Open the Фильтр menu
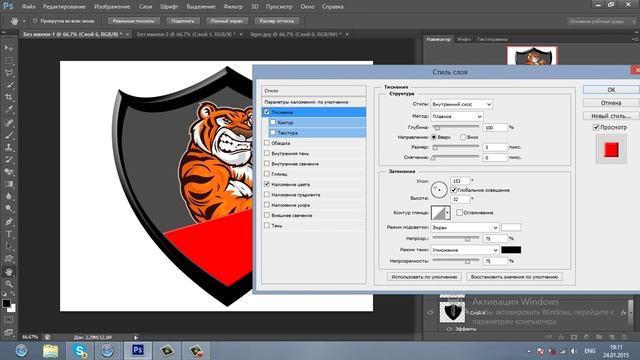The image size is (640, 360). (233, 7)
